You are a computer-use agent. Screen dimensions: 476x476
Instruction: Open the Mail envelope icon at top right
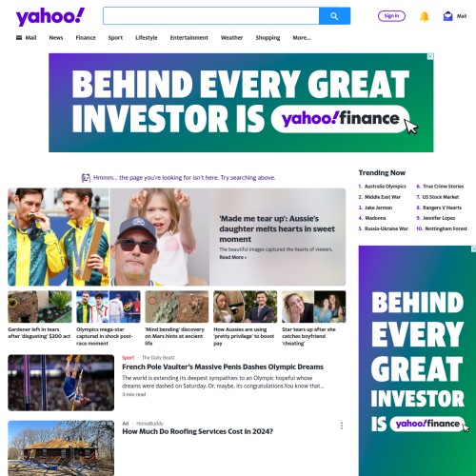[x=447, y=16]
